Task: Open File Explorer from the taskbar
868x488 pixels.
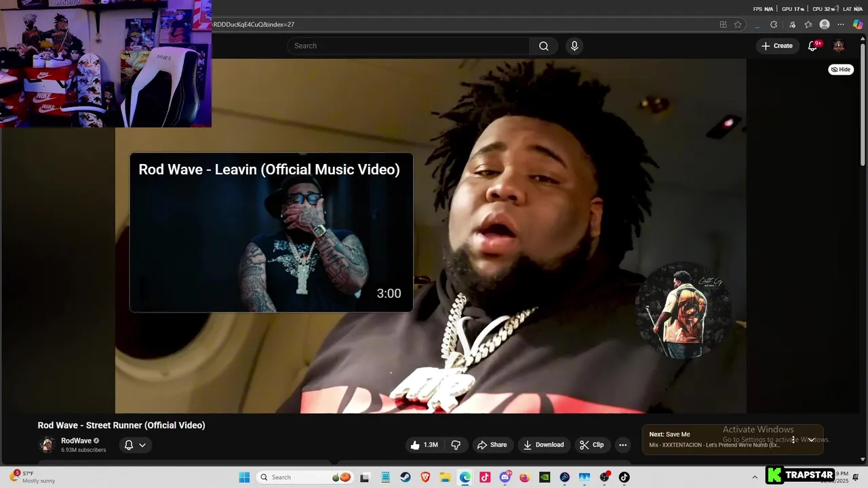Action: pos(445,477)
